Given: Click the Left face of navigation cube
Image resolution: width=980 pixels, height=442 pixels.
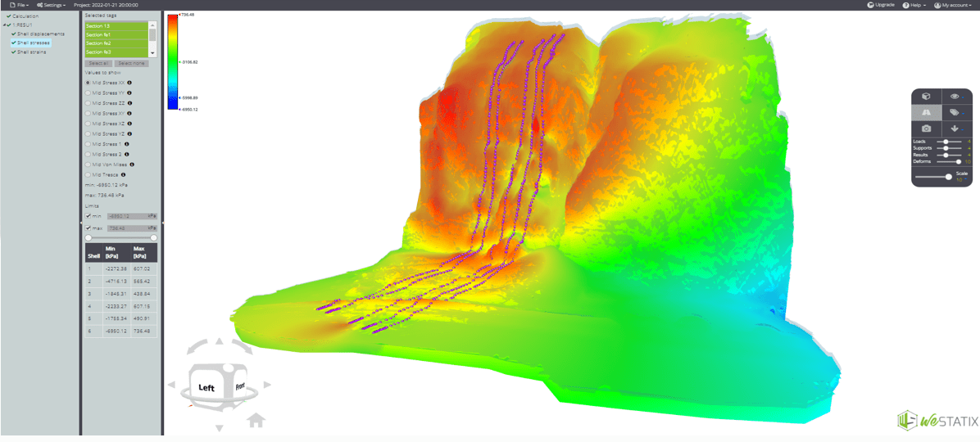Looking at the screenshot, I should 206,388.
